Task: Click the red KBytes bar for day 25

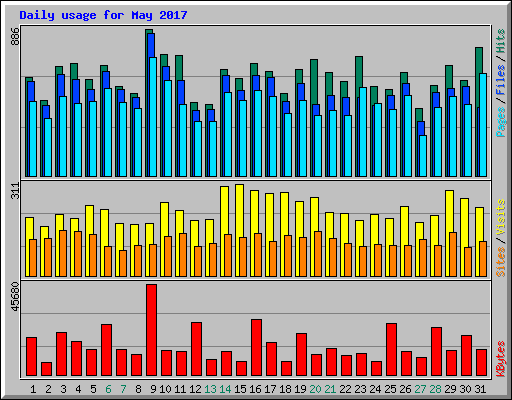Action: 391,350
